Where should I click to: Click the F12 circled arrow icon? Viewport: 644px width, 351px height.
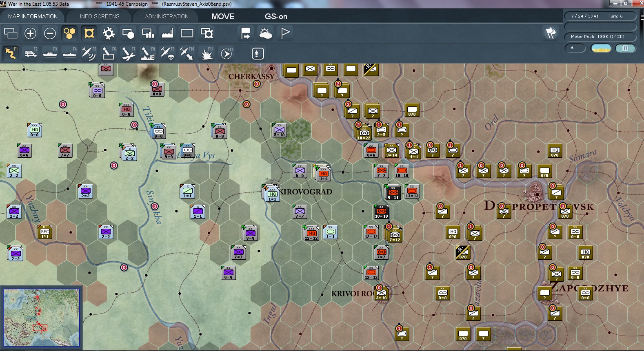pos(227,53)
